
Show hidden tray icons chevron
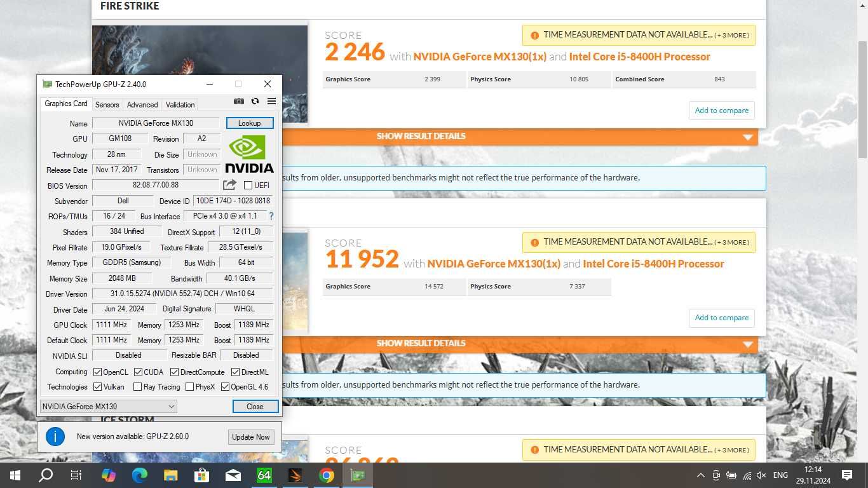tap(701, 475)
